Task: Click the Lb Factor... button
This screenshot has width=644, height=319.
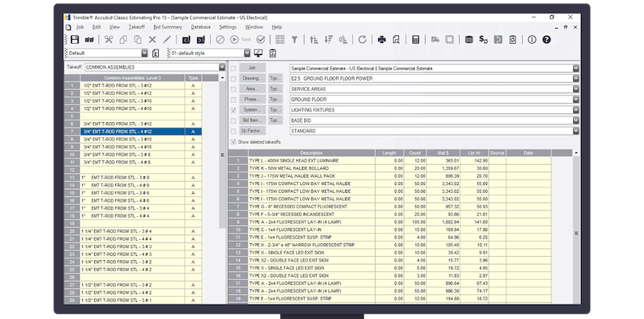Action: point(253,131)
